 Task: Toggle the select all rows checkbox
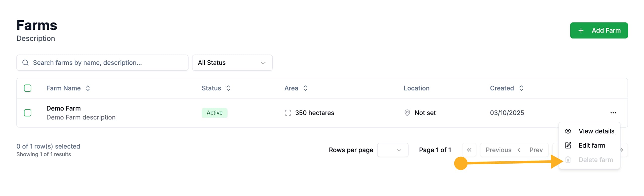click(x=28, y=88)
